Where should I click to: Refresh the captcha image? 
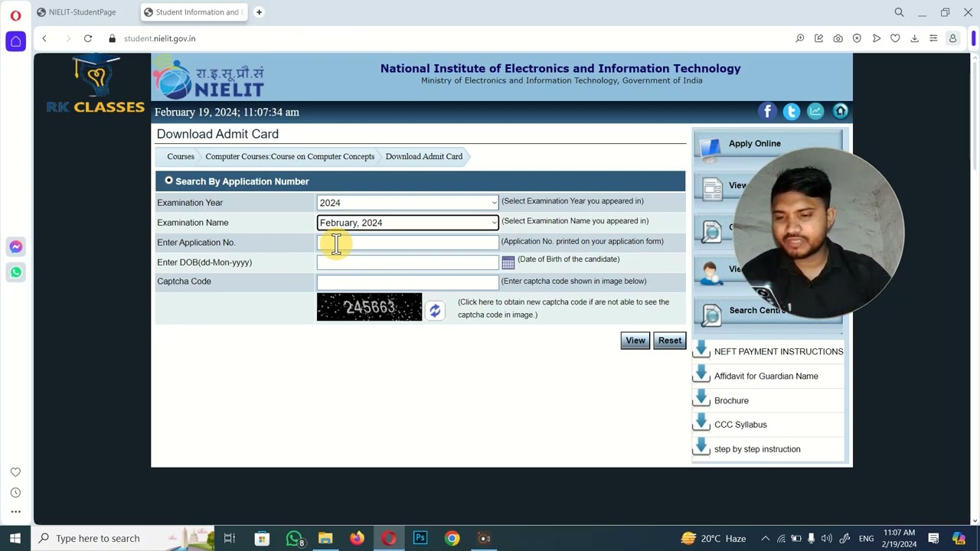click(x=435, y=310)
